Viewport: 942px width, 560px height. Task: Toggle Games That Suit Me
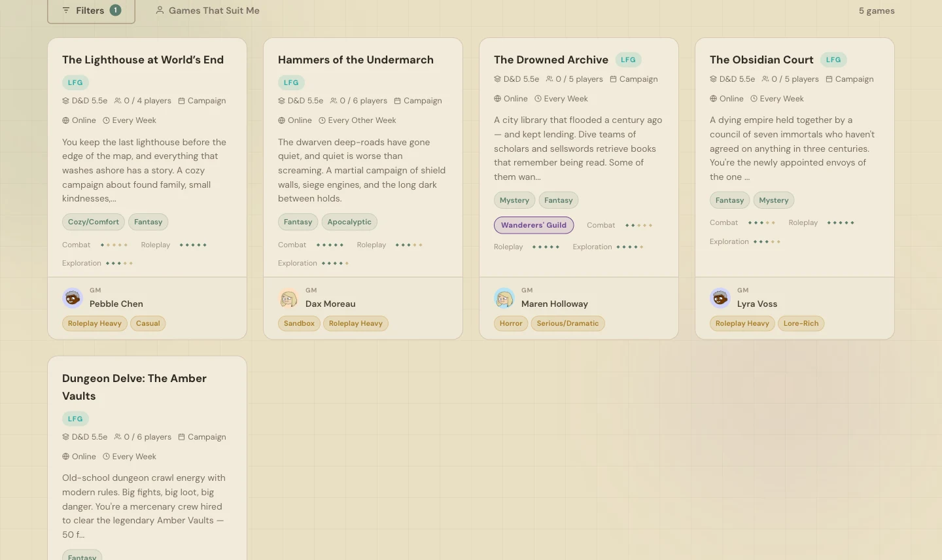point(207,10)
